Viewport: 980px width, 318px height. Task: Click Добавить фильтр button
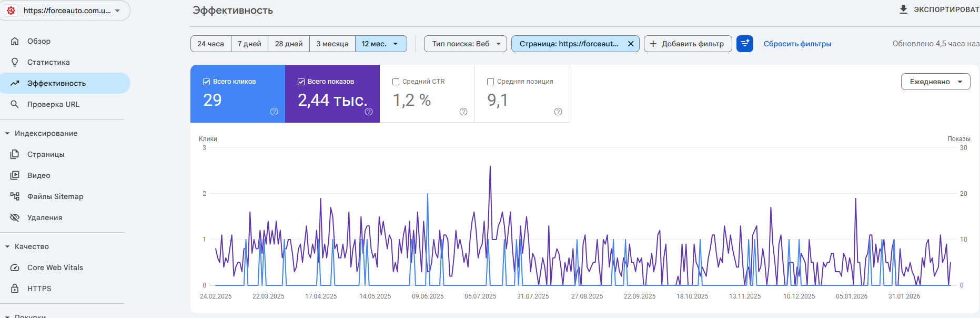click(x=688, y=44)
